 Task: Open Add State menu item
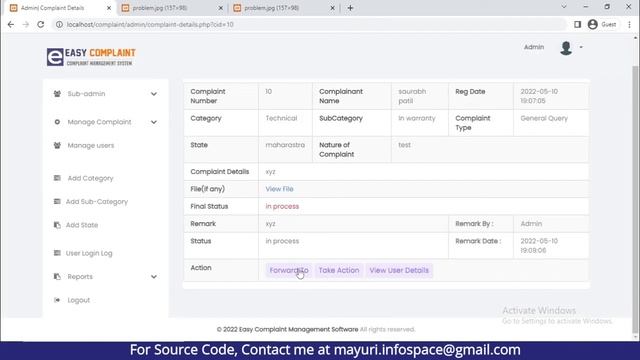click(82, 225)
